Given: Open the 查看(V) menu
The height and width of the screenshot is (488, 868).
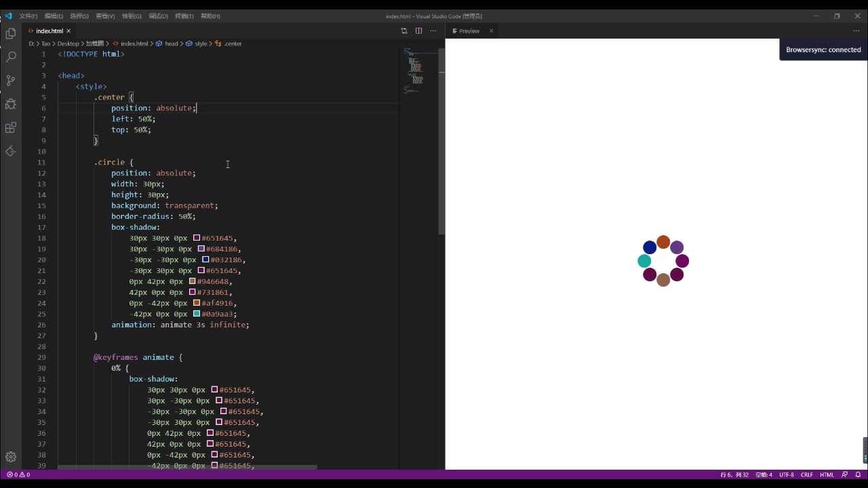Looking at the screenshot, I should click(105, 16).
